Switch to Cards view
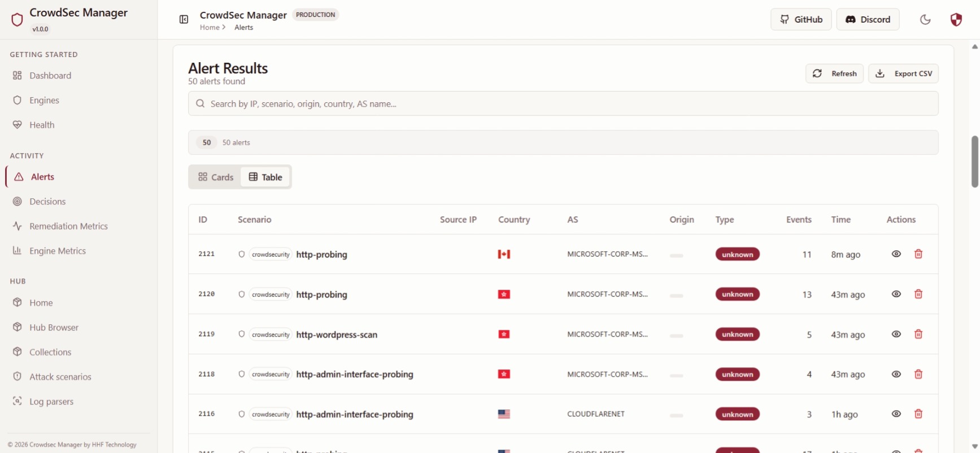This screenshot has height=453, width=980. 216,177
